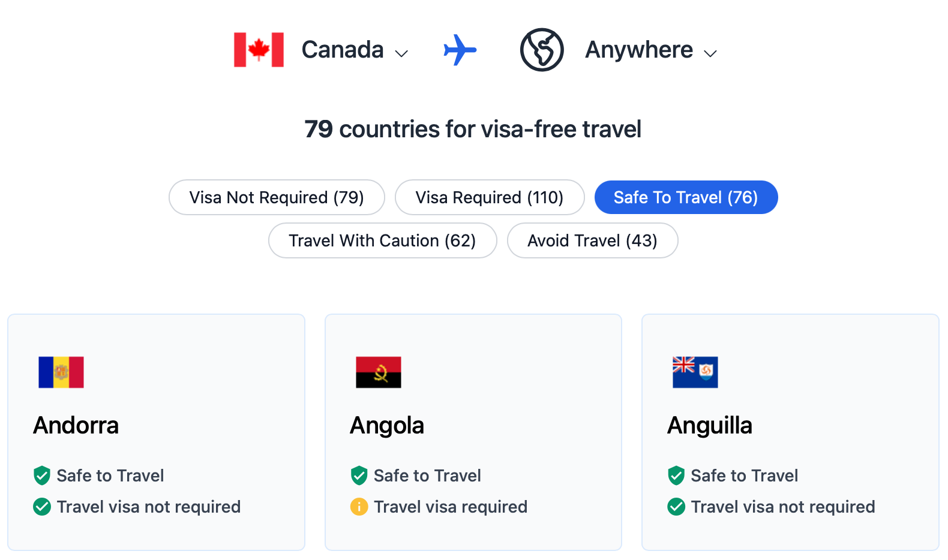Click Anguilla's green visa checkmark icon
The image size is (948, 560).
pyautogui.click(x=676, y=507)
